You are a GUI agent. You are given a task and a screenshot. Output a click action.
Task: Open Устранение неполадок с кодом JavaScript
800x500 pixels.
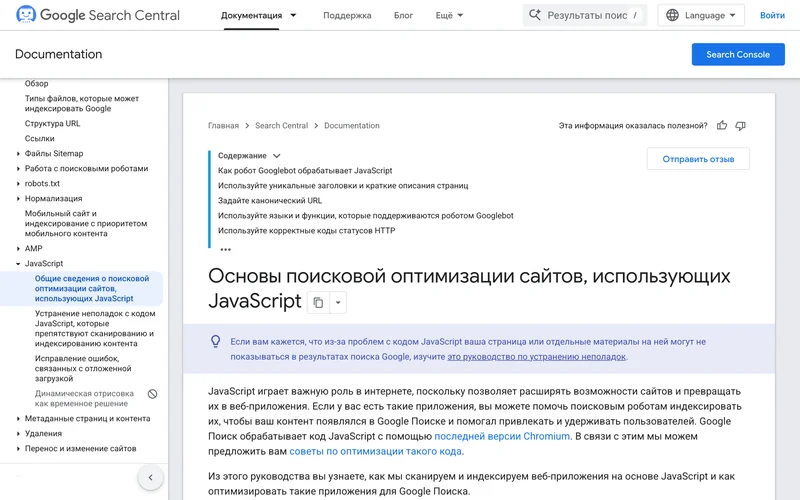tap(95, 329)
